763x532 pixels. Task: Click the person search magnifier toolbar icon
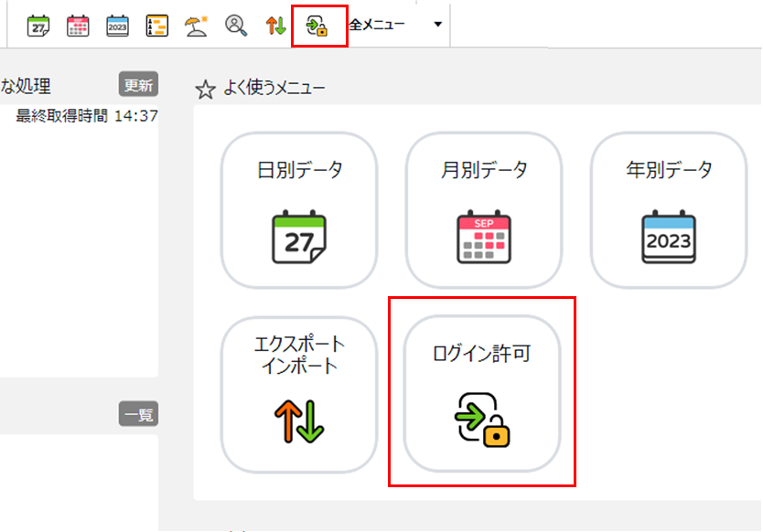236,26
